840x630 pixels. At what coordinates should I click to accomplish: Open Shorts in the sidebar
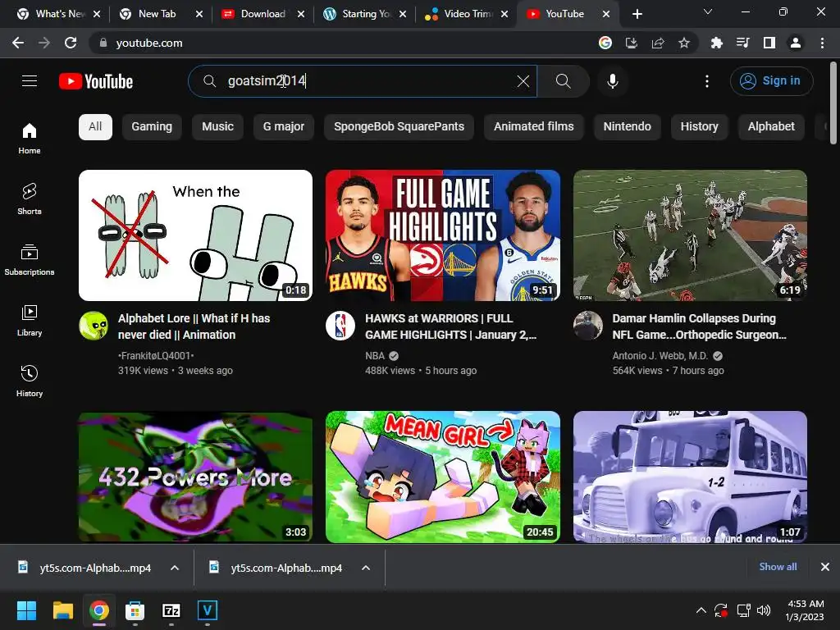pyautogui.click(x=30, y=199)
